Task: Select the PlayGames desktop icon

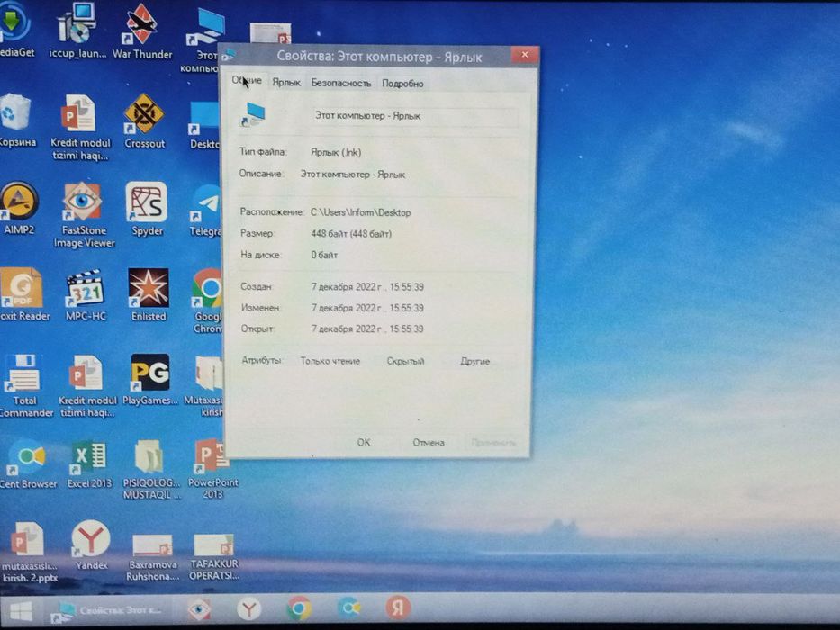Action: coord(149,378)
